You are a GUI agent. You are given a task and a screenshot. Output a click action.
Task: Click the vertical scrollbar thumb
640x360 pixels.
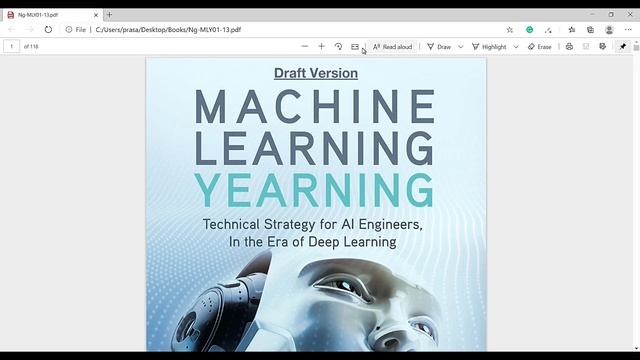tap(636, 47)
